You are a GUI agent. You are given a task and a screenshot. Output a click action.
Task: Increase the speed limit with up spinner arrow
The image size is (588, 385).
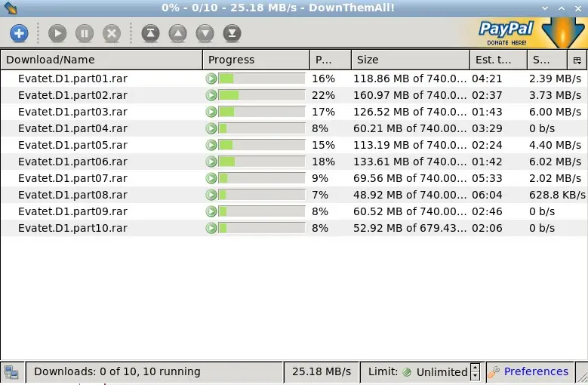tap(475, 368)
